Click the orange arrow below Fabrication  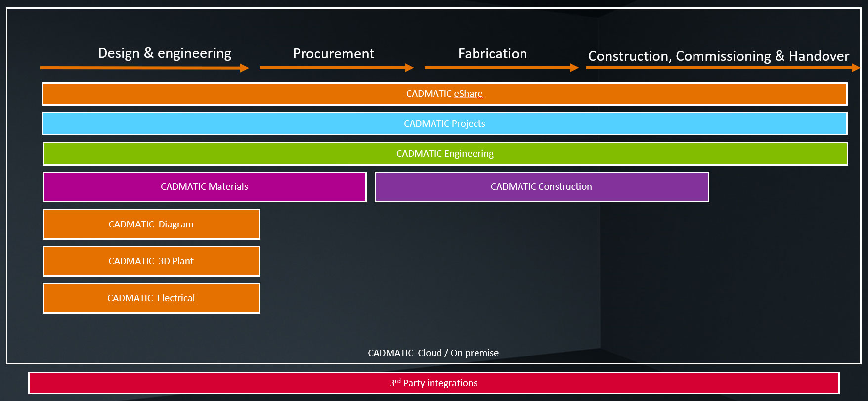tap(501, 68)
